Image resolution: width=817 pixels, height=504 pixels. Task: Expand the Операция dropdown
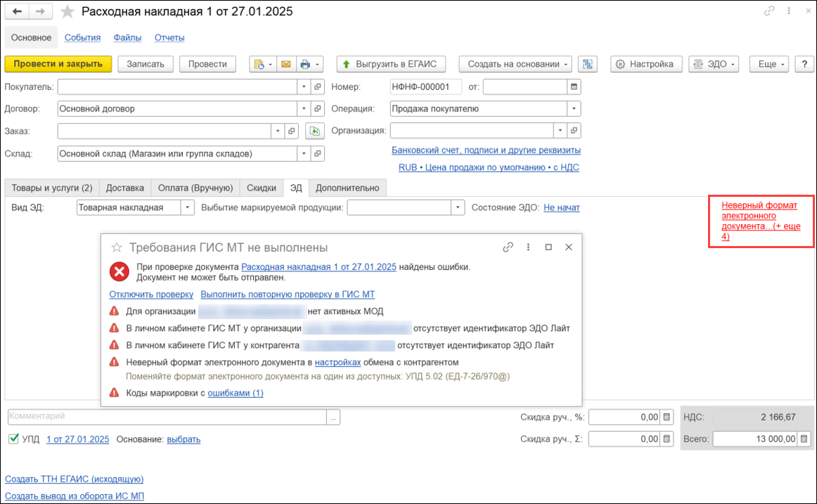[574, 109]
